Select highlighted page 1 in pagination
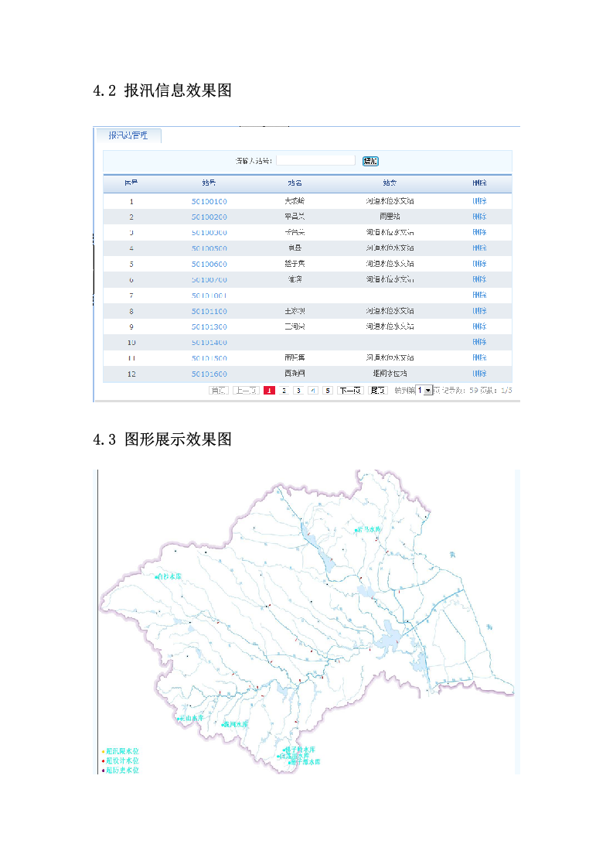The image size is (613, 868). coord(270,390)
